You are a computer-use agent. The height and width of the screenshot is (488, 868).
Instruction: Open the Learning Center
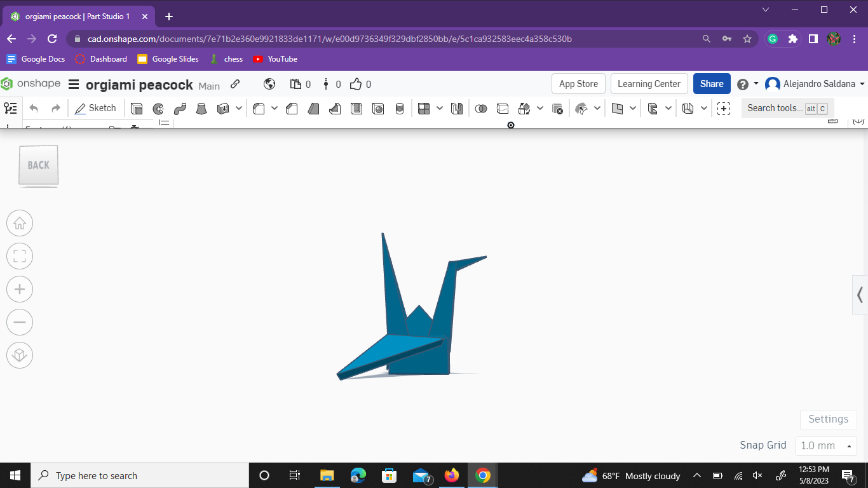(x=649, y=83)
